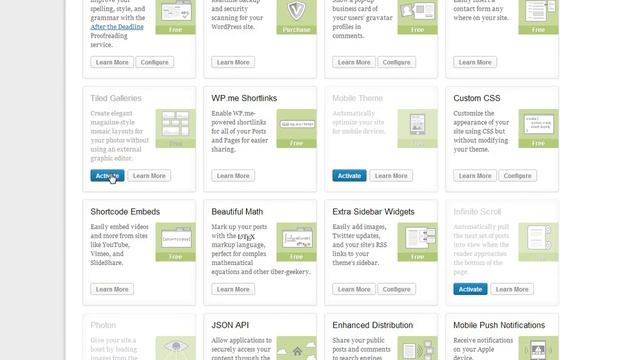Image resolution: width=640 pixels, height=360 pixels.
Task: Click the Photon heading
Action: pyautogui.click(x=103, y=325)
